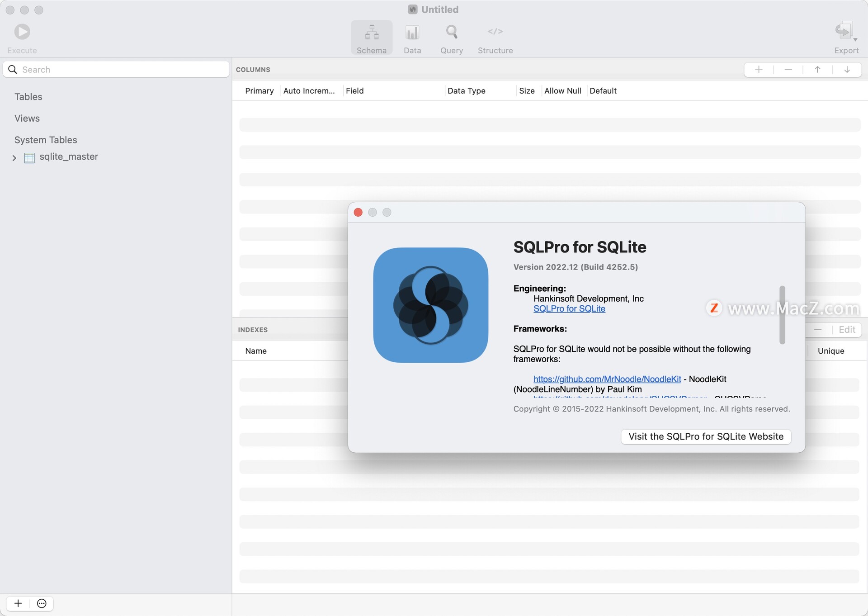Click Visit the SQLPro for SQLite Website
The height and width of the screenshot is (616, 868).
point(705,436)
